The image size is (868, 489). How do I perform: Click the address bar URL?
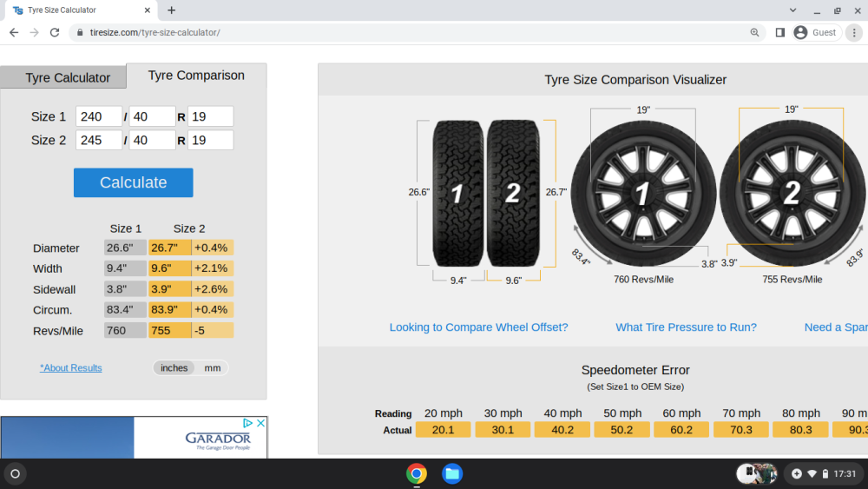click(x=155, y=33)
